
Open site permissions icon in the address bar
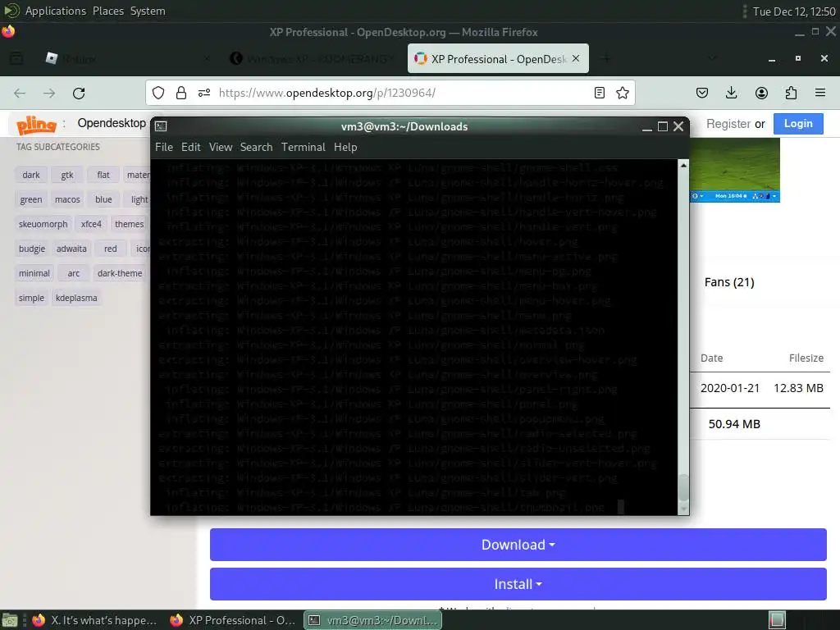pos(204,93)
